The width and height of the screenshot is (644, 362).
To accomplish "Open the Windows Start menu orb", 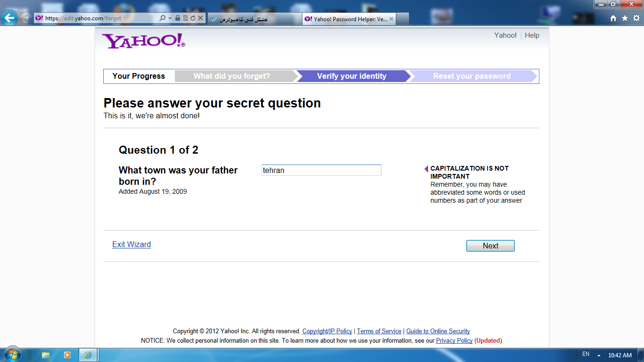I will pos(12,354).
